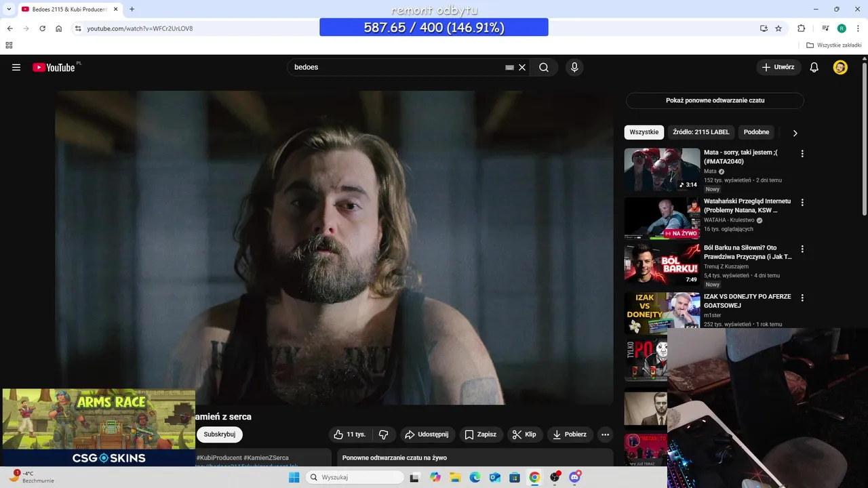Save the video with Zapisz
The width and height of the screenshot is (868, 488).
pos(480,434)
